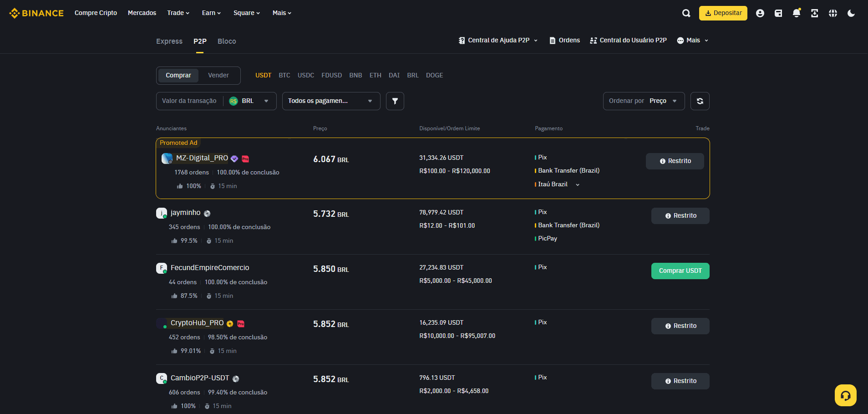The width and height of the screenshot is (868, 414).
Task: Click CambioP2P-USDT avatar icon
Action: pos(162,378)
